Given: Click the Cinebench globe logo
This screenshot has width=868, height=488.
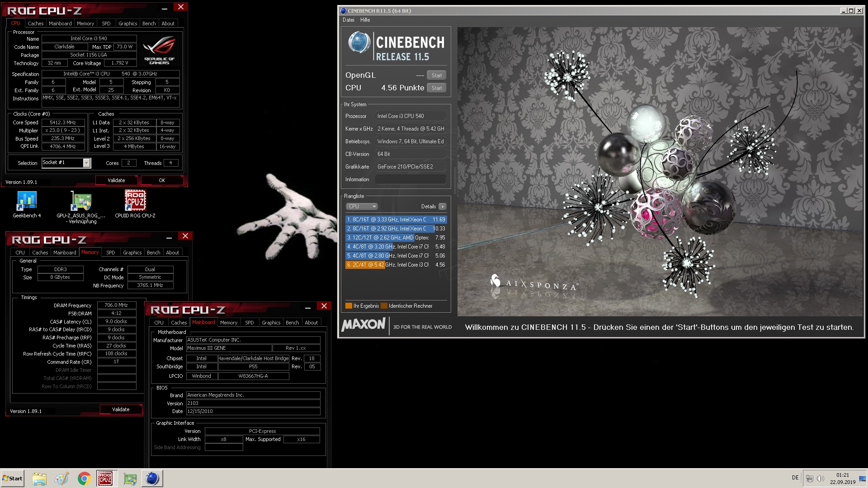Looking at the screenshot, I should click(x=359, y=42).
